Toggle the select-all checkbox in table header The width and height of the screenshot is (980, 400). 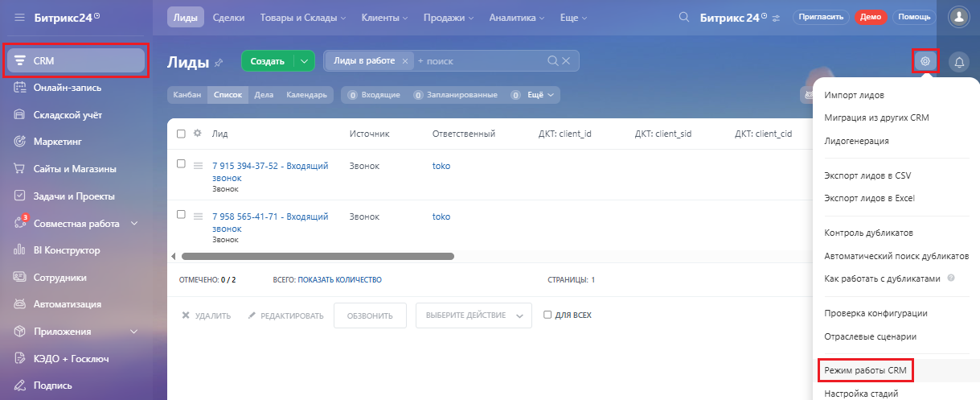pos(181,134)
